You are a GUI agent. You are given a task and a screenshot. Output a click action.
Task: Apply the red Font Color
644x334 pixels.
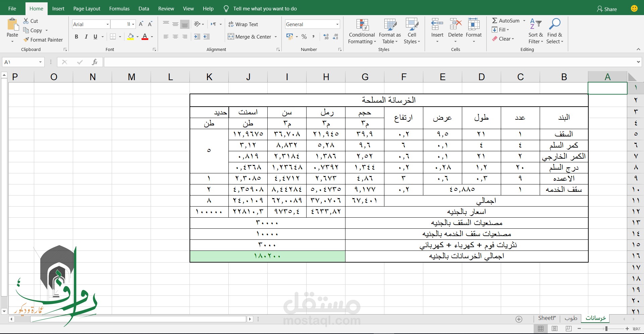(x=145, y=37)
